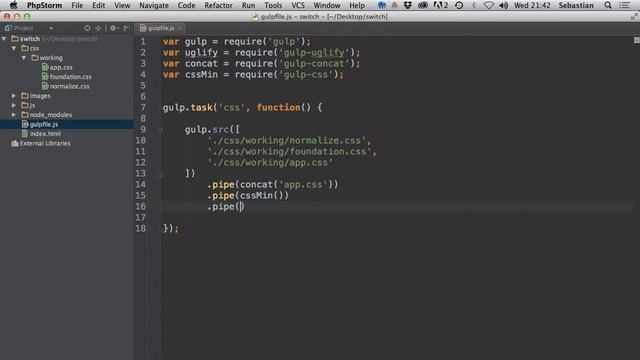
Task: Select app.css in project tree
Action: (61, 67)
